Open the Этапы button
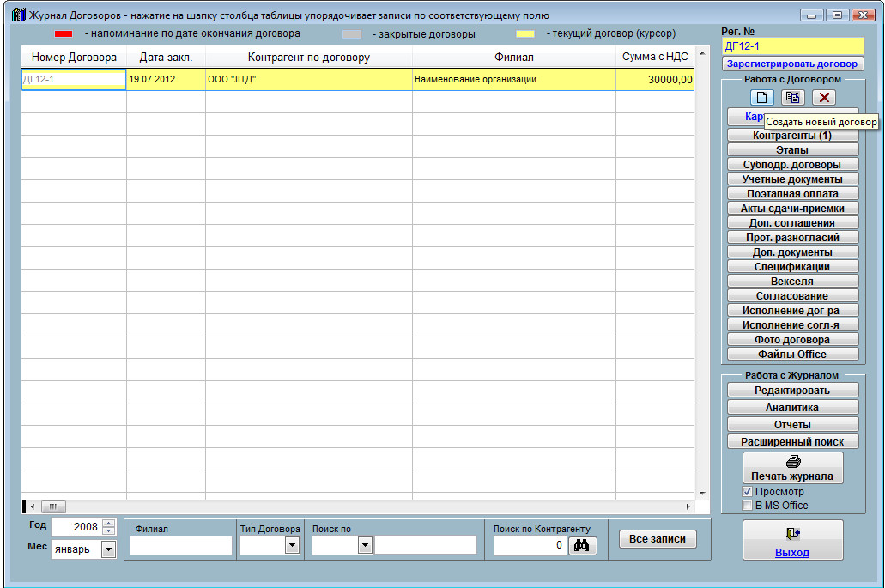 (x=792, y=150)
